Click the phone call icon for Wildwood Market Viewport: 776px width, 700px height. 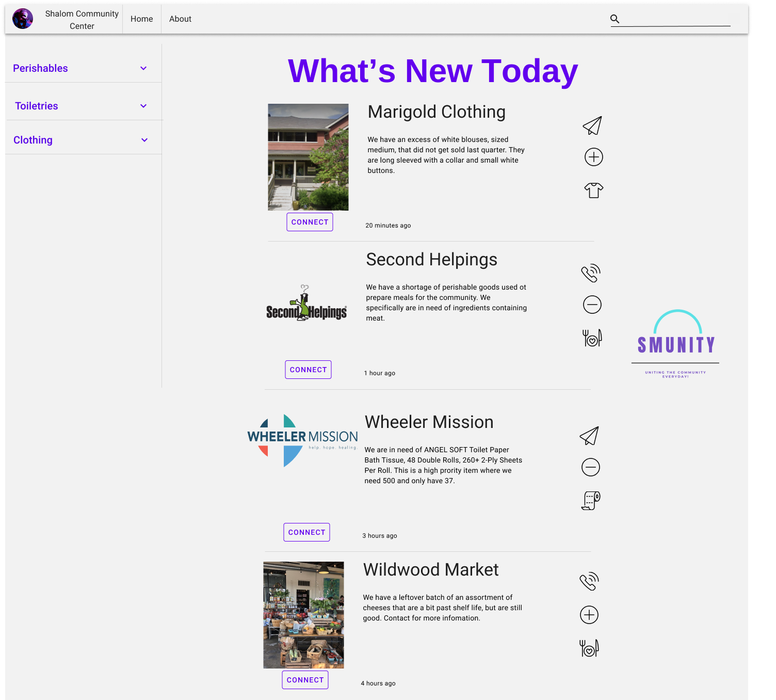coord(589,581)
